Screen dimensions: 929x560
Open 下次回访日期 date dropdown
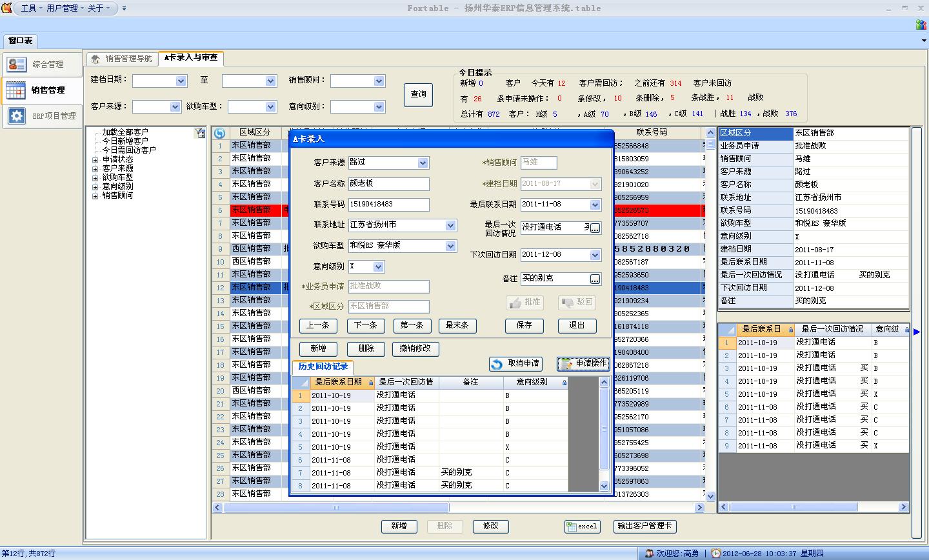tap(595, 255)
